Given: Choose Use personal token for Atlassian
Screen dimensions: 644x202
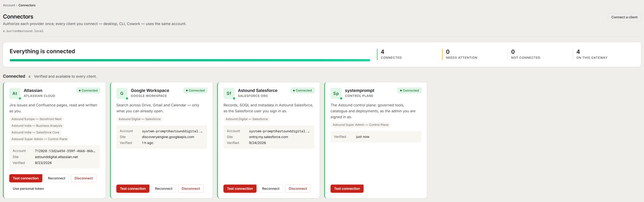Looking at the screenshot, I should pos(28,189).
